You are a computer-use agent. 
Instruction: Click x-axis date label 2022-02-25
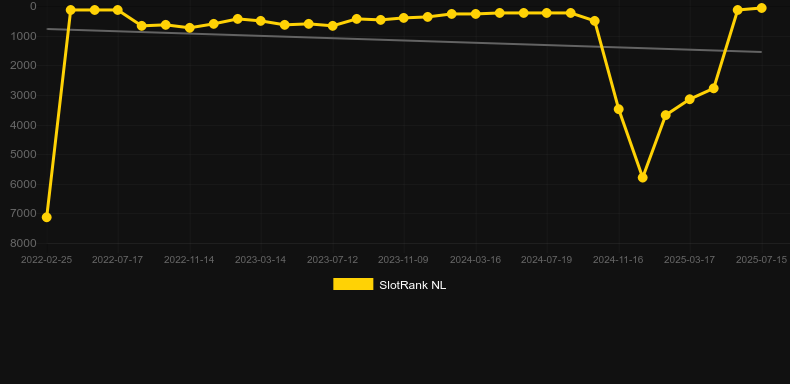pos(46,260)
